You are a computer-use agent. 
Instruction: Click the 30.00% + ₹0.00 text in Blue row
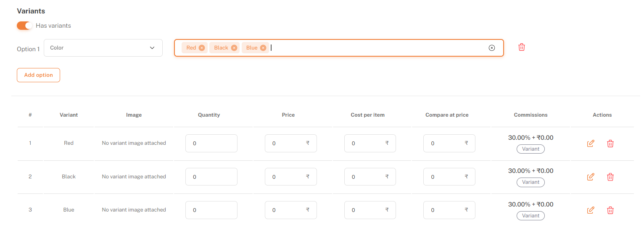pos(531,204)
